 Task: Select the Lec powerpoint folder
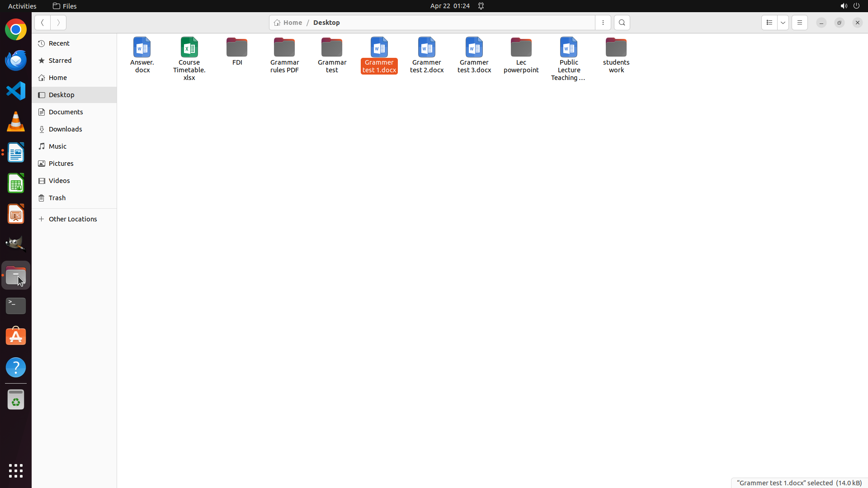click(521, 55)
